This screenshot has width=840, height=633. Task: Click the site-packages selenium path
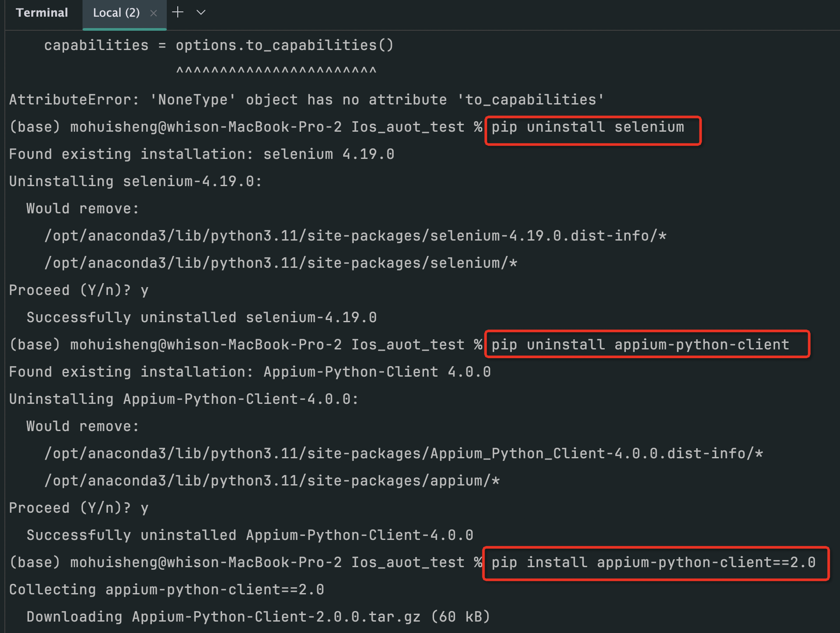coord(281,263)
